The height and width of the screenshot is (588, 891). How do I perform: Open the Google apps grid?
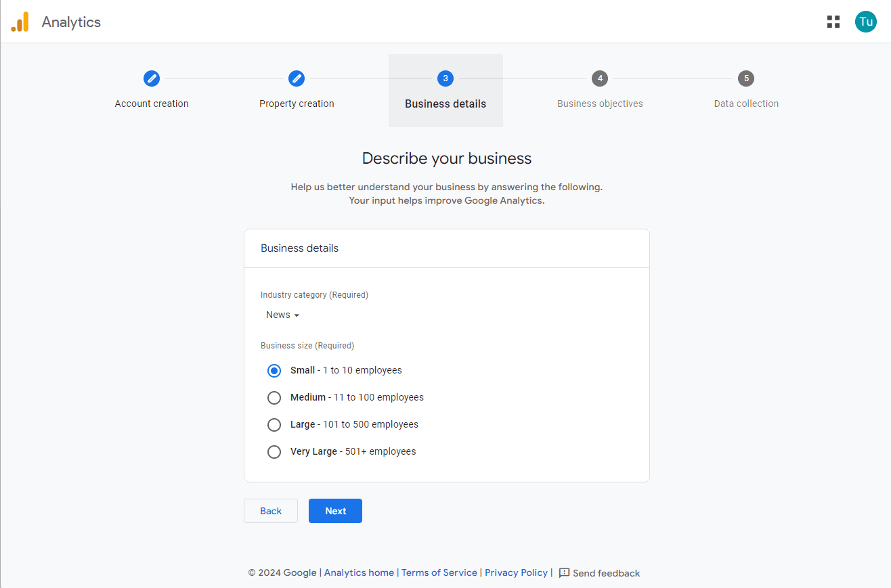click(833, 22)
